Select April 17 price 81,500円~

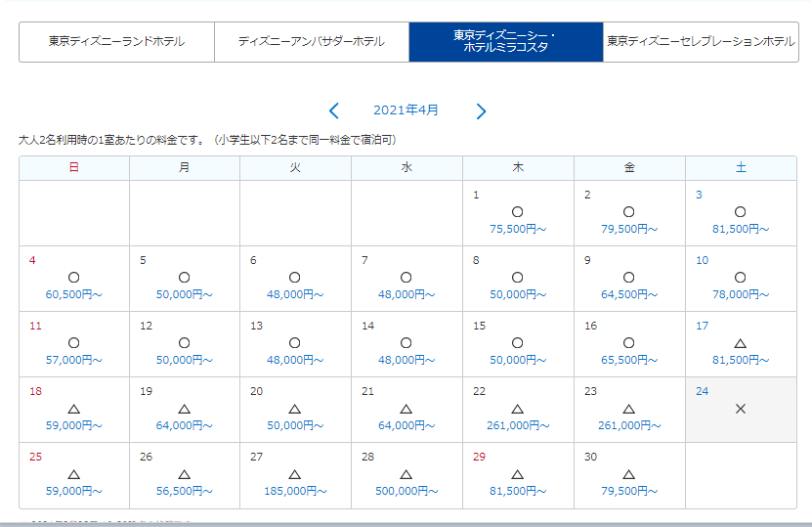pos(741,360)
